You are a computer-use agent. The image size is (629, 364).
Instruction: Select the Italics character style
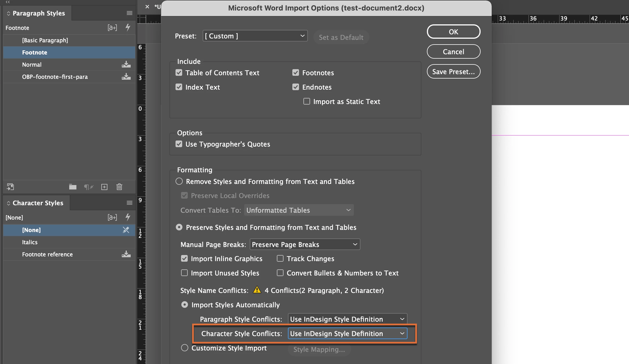coord(30,242)
